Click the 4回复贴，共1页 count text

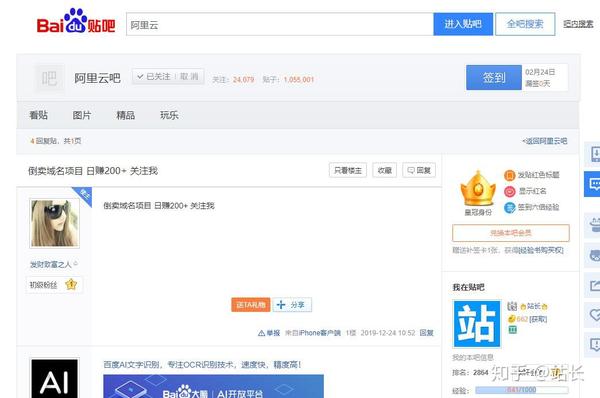point(55,141)
